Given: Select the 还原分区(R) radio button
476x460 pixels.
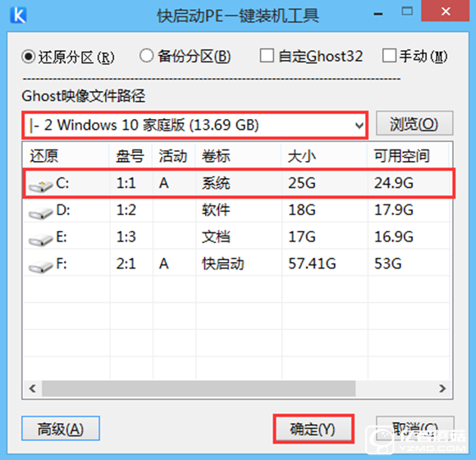Looking at the screenshot, I should click(x=29, y=57).
